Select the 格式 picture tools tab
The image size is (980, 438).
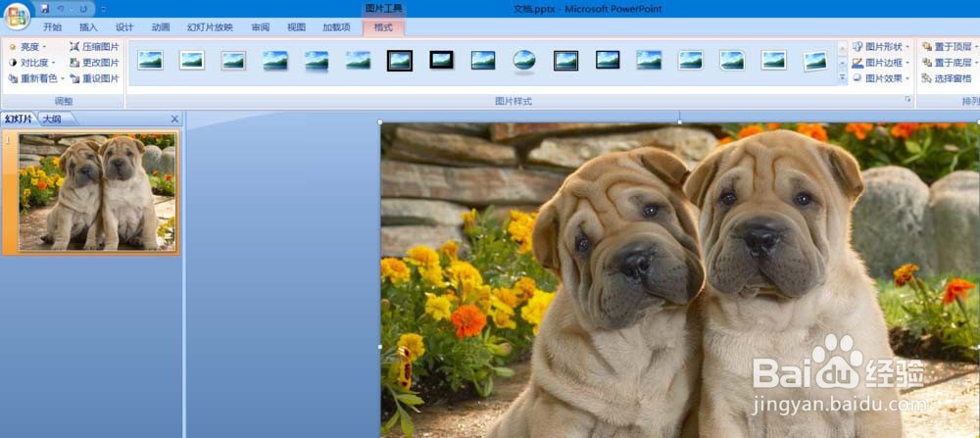(383, 26)
